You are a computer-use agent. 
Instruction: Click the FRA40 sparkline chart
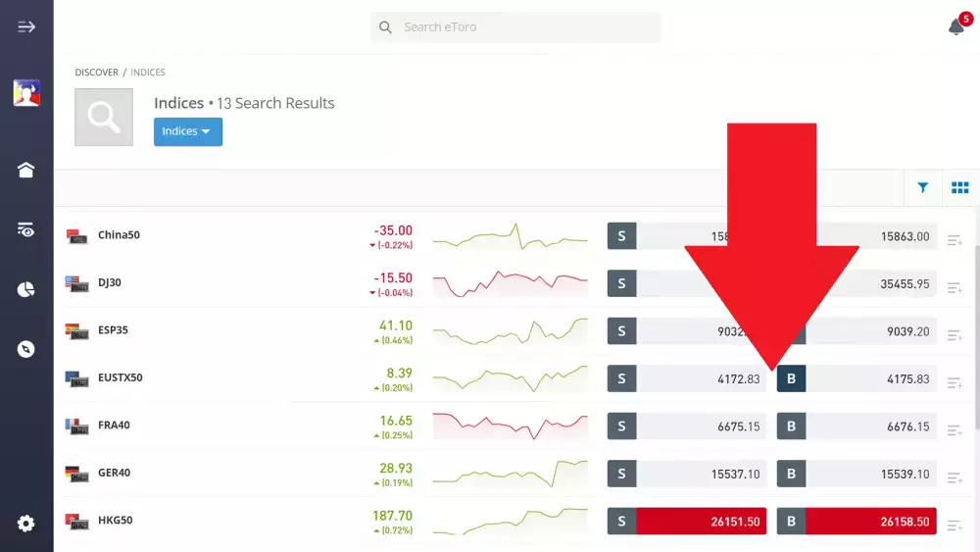[510, 427]
